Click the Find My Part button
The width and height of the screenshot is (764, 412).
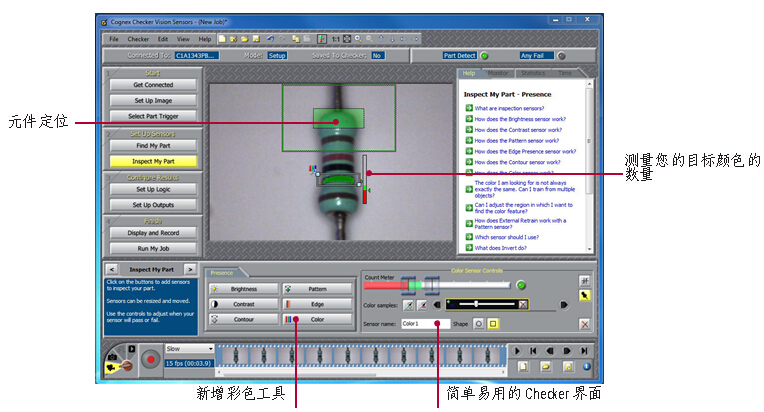153,146
